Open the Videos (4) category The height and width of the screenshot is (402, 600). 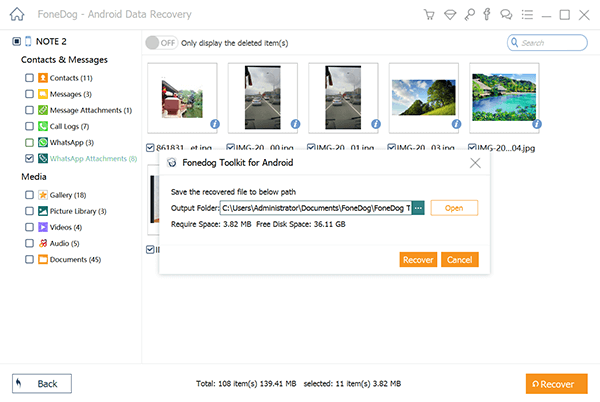click(x=66, y=227)
